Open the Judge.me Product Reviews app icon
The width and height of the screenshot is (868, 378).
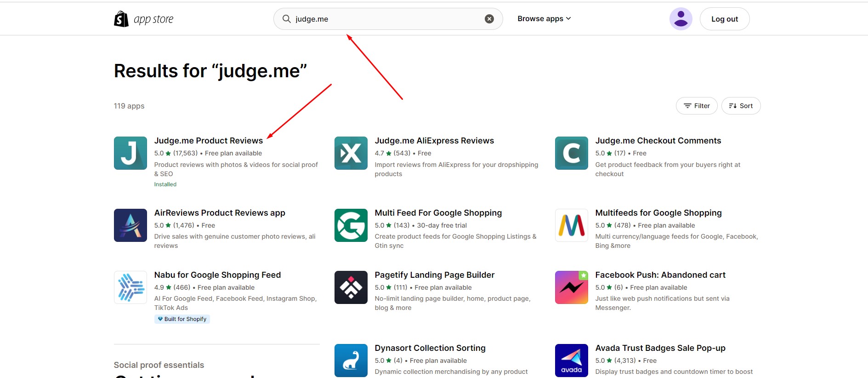tap(130, 153)
